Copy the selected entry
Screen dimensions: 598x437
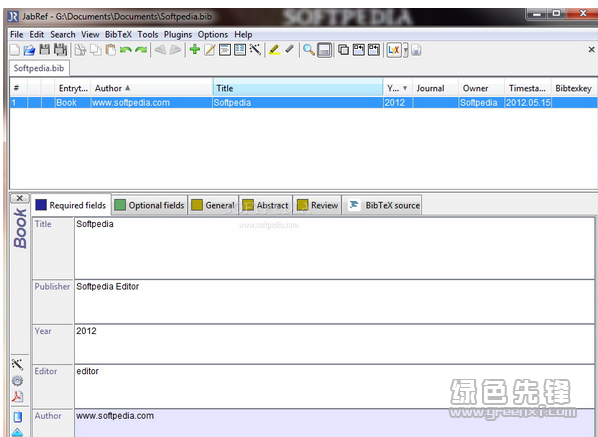(95, 50)
